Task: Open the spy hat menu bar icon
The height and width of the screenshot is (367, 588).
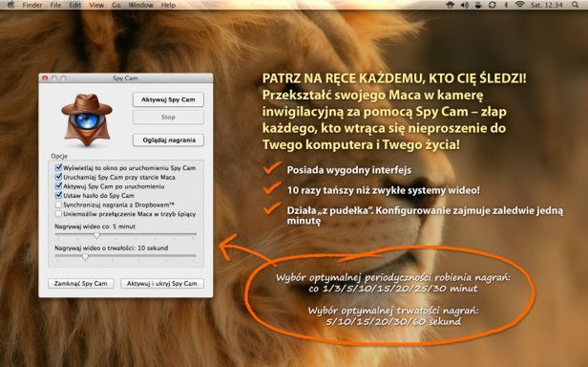Action: (x=451, y=5)
